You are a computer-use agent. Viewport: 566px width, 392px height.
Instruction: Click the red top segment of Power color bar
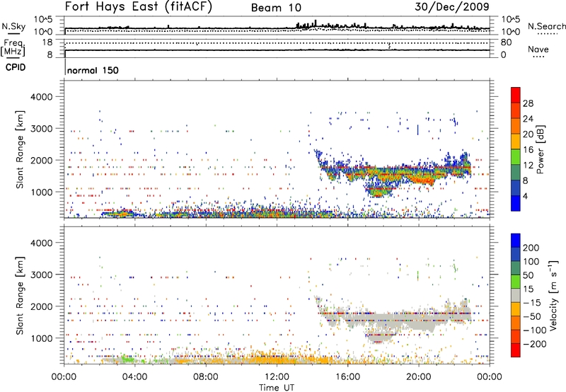(x=516, y=94)
